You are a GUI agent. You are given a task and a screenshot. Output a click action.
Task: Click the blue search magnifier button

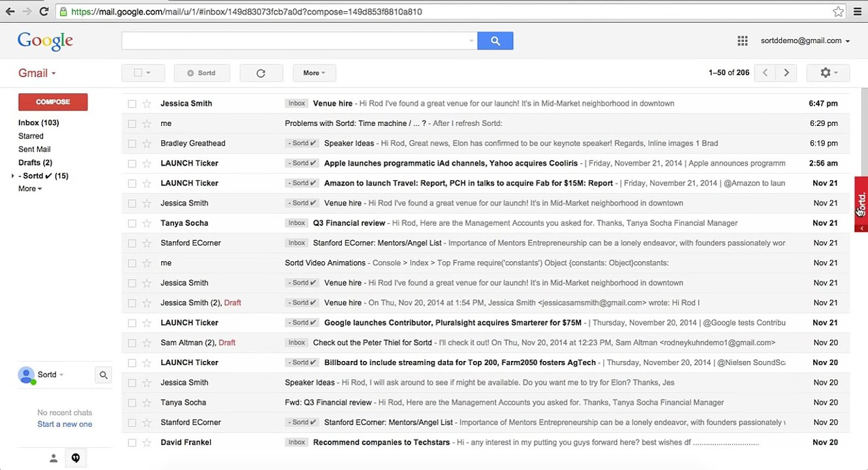pyautogui.click(x=495, y=40)
